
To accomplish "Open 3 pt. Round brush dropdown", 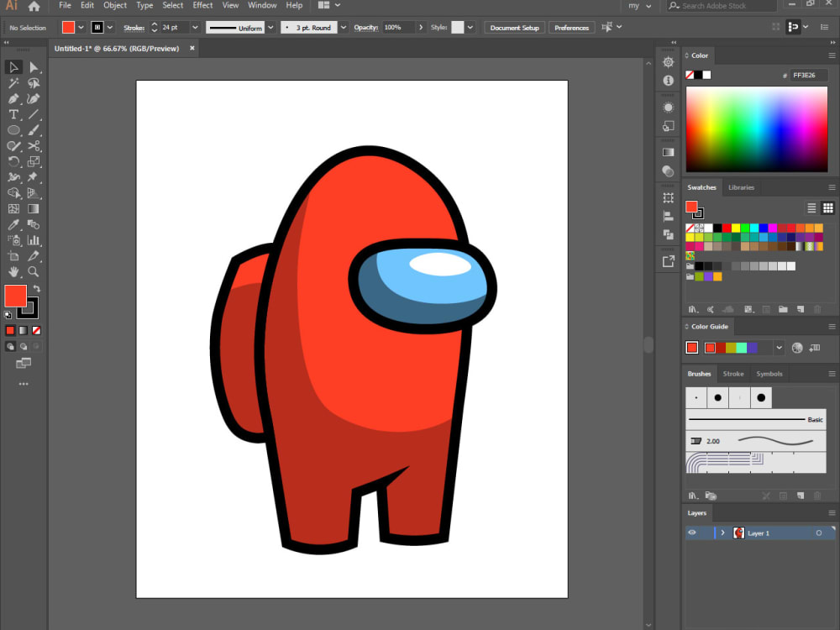I will point(344,28).
